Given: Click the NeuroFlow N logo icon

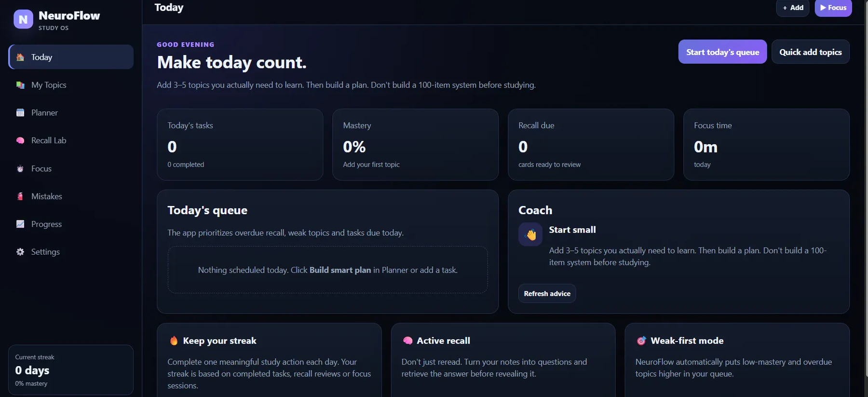Looking at the screenshot, I should click(x=23, y=19).
